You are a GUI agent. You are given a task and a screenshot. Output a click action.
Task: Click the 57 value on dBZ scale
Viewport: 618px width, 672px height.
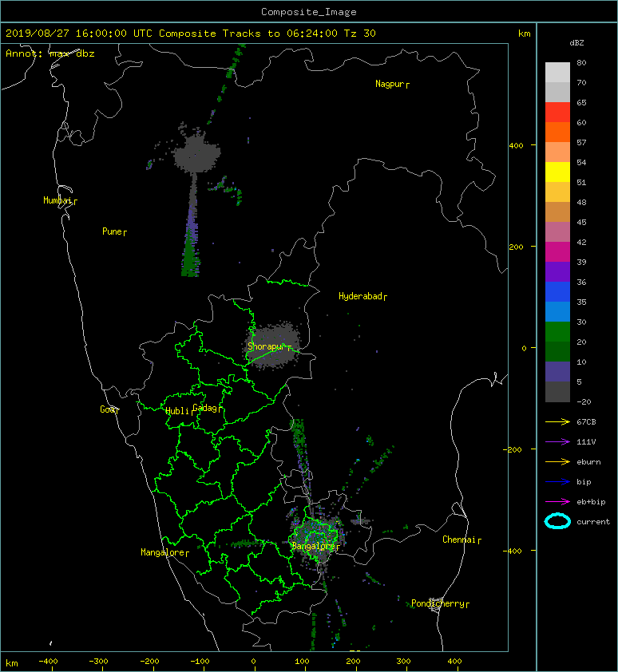click(x=581, y=143)
